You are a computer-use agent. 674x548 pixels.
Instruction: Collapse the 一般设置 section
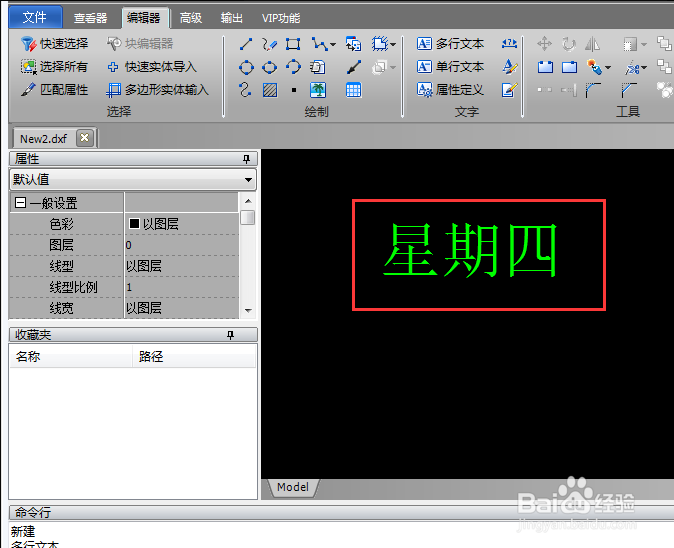[x=20, y=202]
